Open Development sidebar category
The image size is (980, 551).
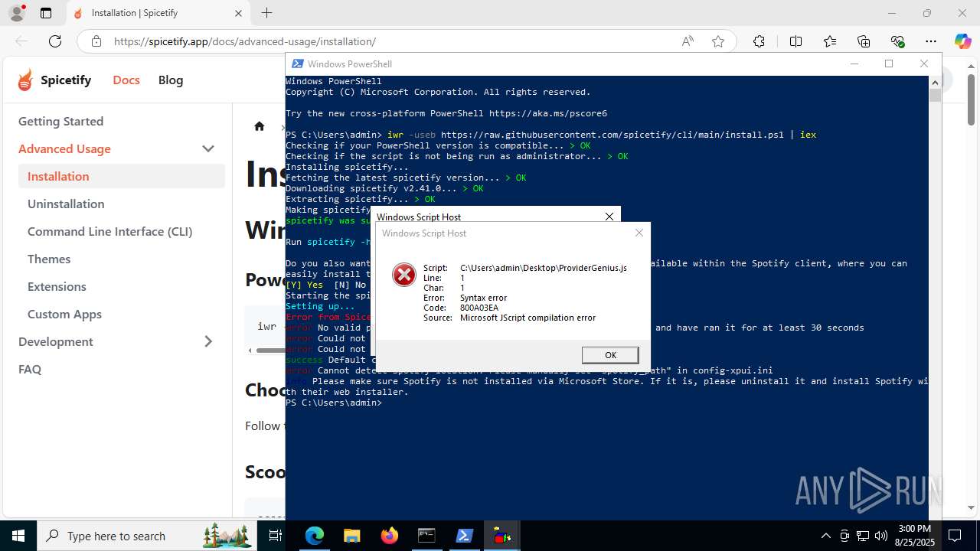[56, 341]
